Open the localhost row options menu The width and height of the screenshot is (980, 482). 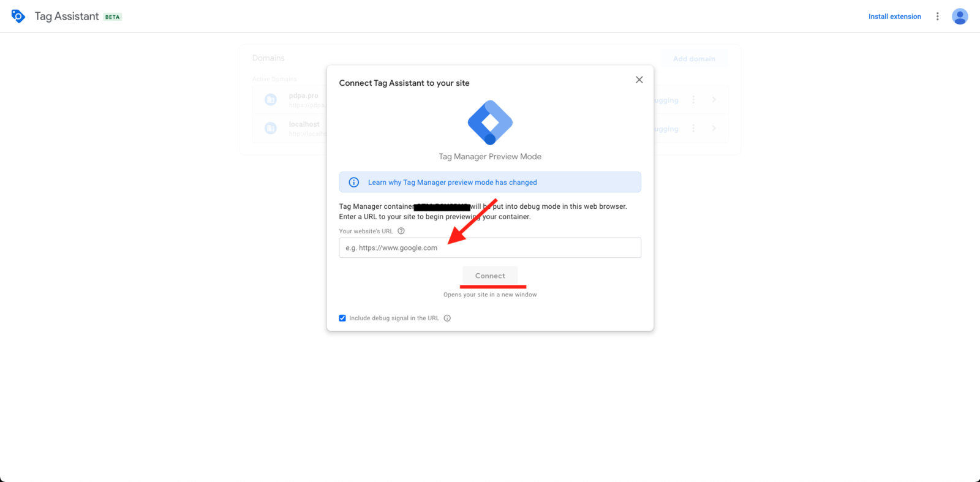click(x=693, y=128)
